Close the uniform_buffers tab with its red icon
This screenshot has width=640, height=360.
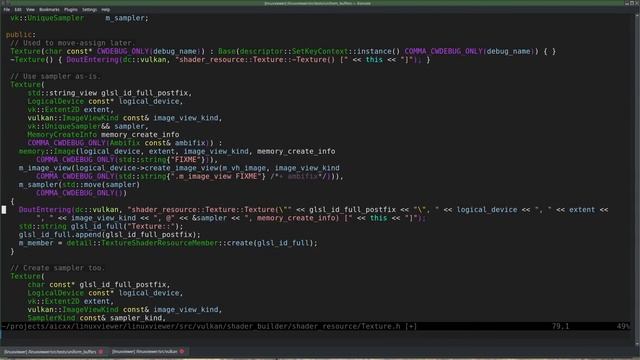pos(101,351)
